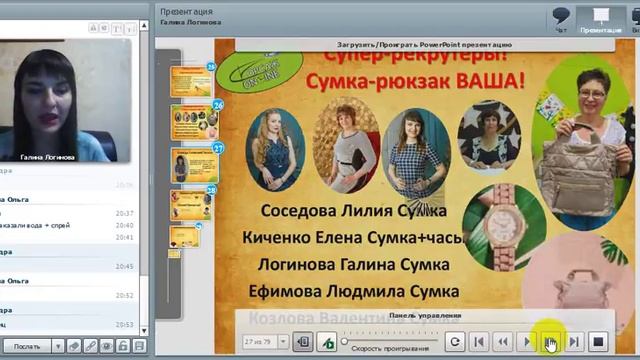
Task: Toggle the padlock icon in chat toolbar
Action: [x=123, y=346]
